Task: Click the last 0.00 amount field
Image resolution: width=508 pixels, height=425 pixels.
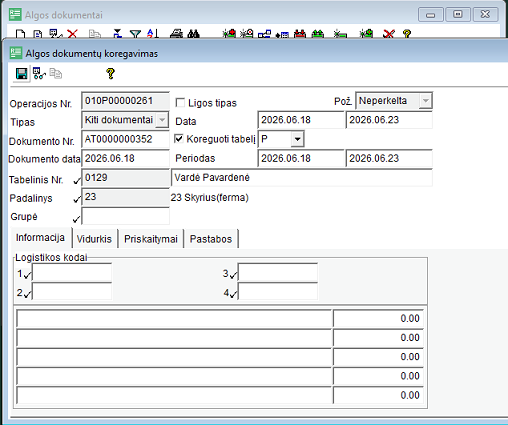Action: (x=378, y=395)
